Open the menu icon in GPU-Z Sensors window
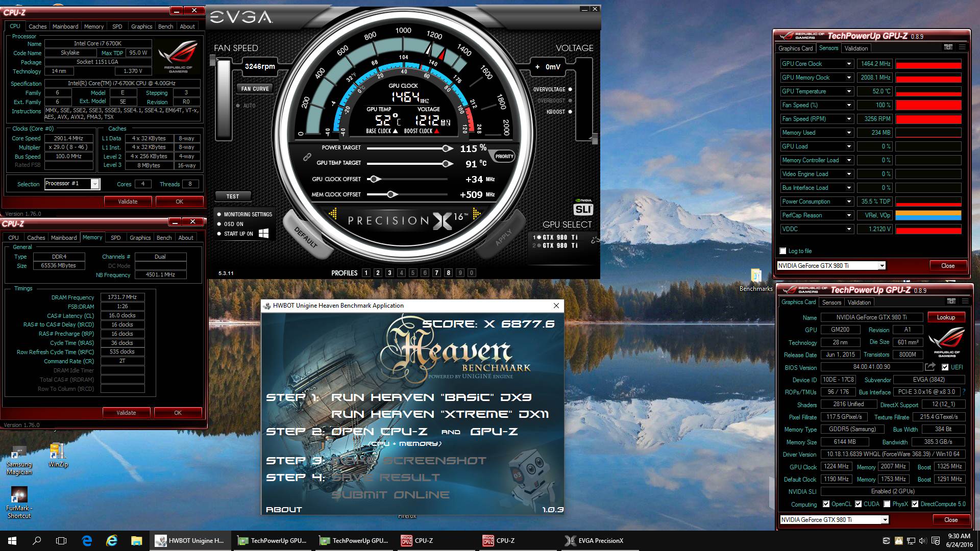The image size is (980, 551). 962,47
